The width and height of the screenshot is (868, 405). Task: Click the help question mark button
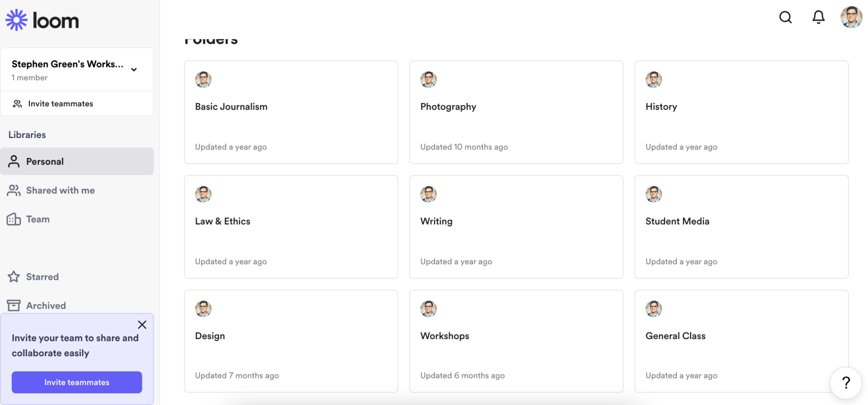coord(845,382)
